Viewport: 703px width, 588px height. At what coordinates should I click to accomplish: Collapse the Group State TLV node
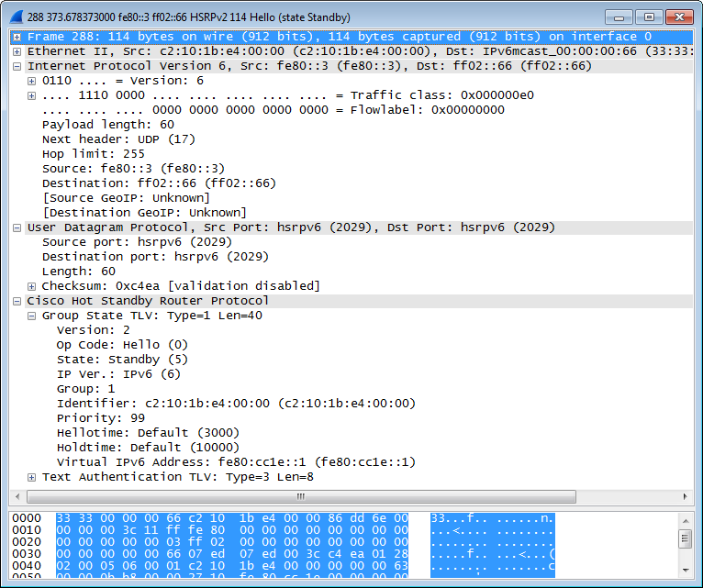(x=31, y=316)
